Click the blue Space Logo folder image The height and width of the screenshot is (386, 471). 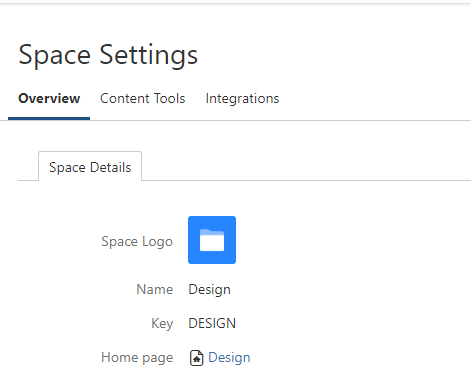coord(212,240)
